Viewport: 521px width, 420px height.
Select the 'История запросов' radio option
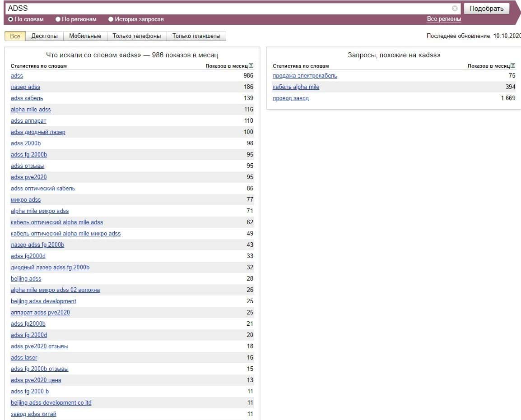(111, 19)
